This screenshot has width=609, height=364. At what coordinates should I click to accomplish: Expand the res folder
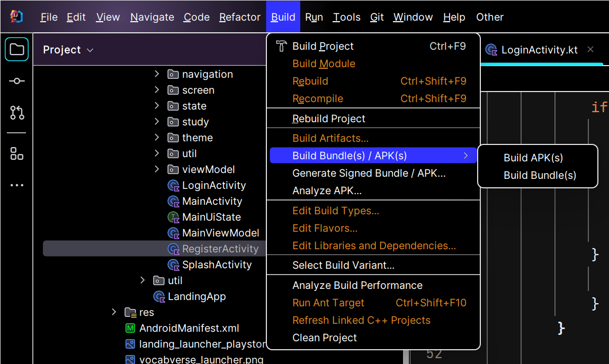(x=114, y=312)
